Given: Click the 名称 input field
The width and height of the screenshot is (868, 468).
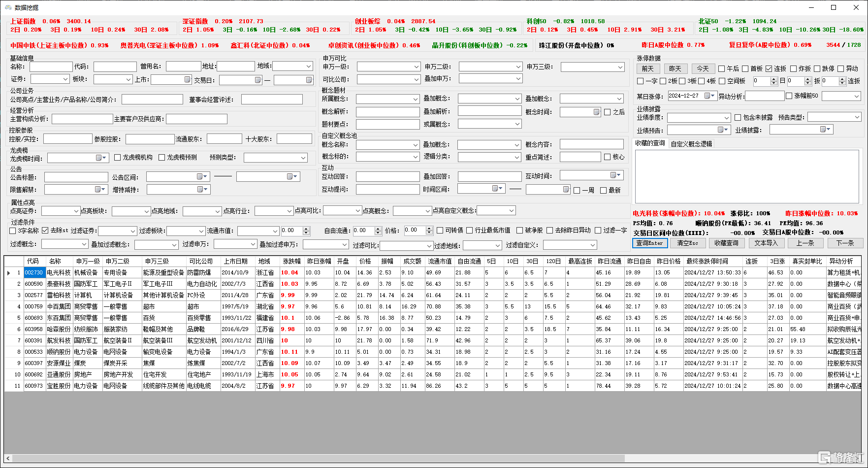Looking at the screenshot, I should (x=51, y=67).
